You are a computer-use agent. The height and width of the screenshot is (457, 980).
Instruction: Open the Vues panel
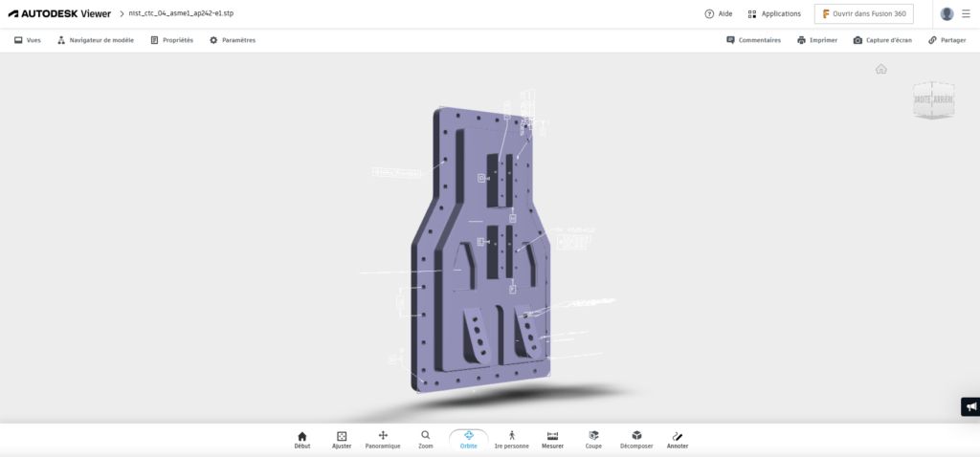pos(28,40)
